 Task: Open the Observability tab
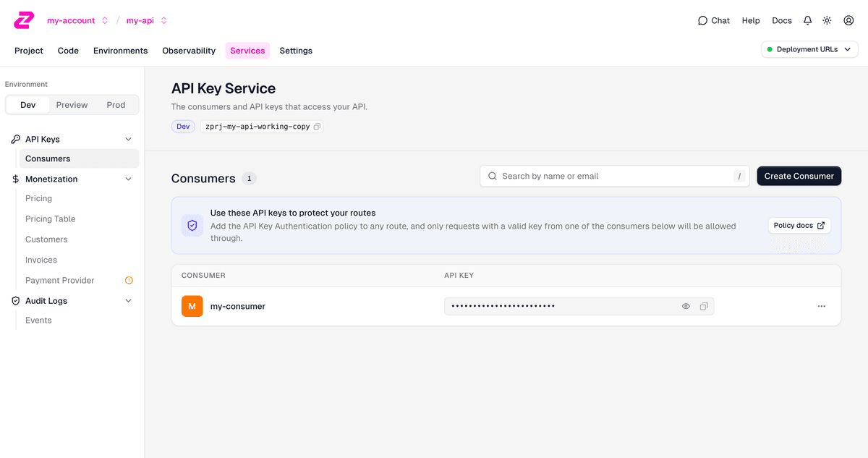point(189,51)
